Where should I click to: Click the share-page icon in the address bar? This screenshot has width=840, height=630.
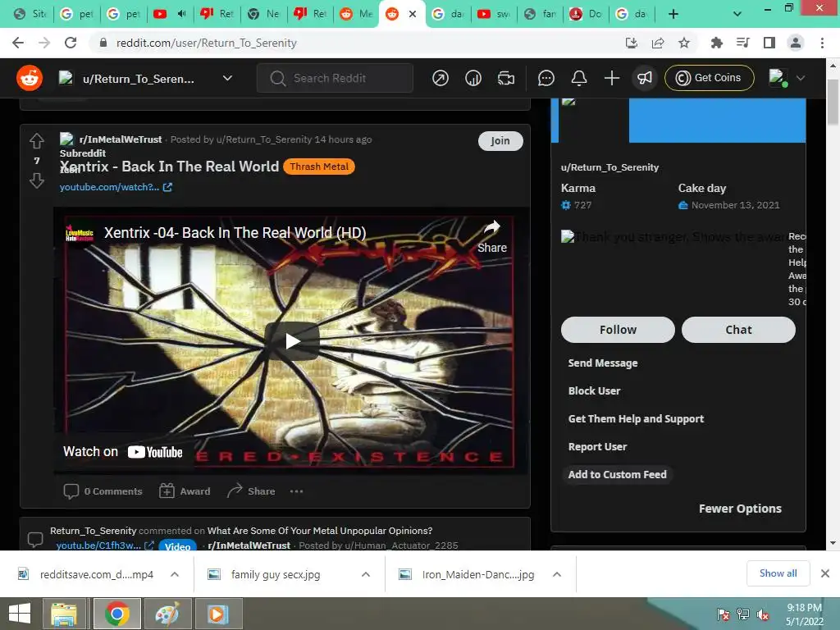(x=658, y=43)
